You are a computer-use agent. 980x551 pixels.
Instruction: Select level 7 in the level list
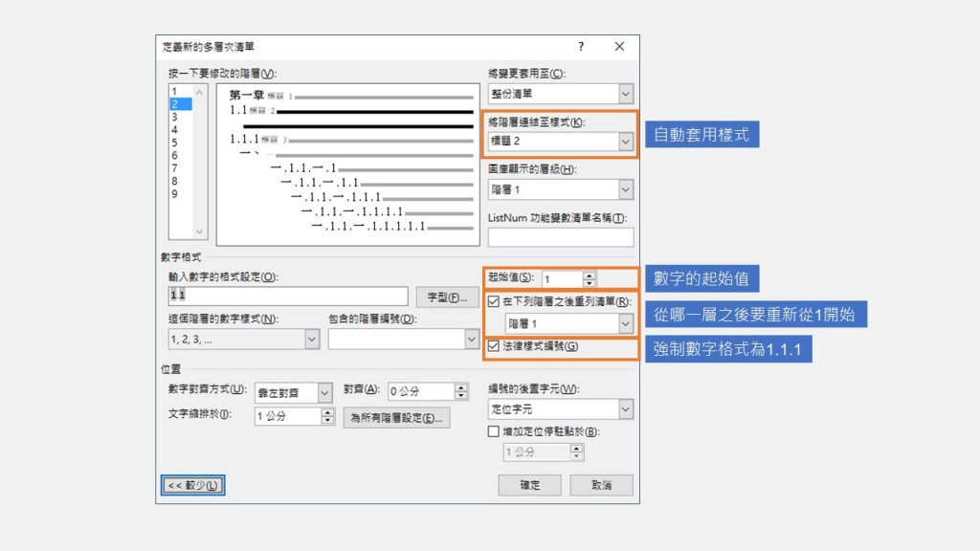(x=180, y=168)
